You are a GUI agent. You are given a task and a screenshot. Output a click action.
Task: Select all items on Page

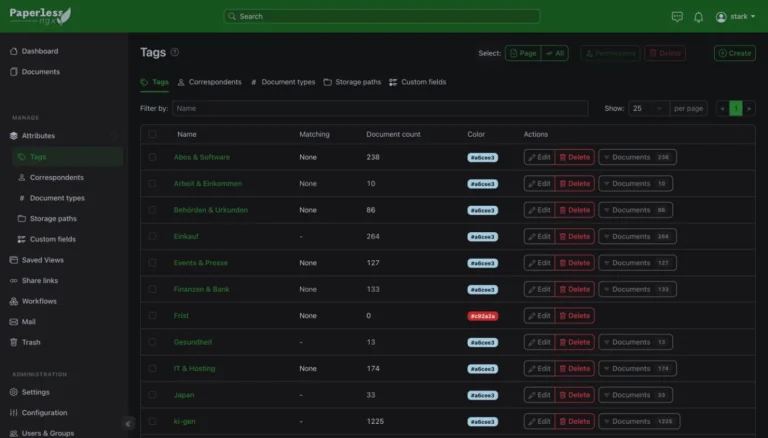pyautogui.click(x=523, y=53)
